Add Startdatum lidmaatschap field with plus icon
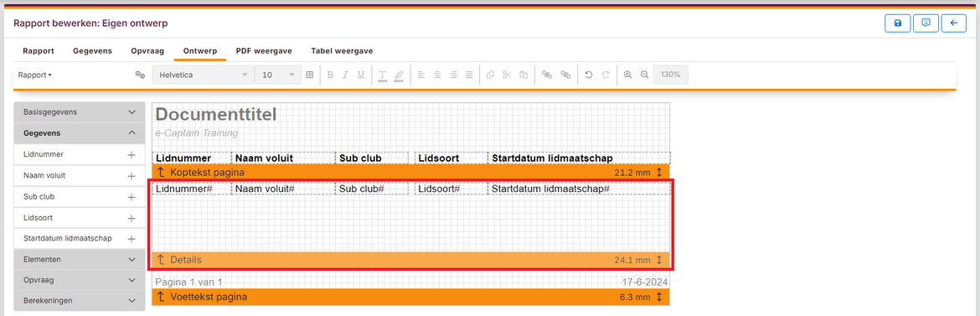 point(132,239)
